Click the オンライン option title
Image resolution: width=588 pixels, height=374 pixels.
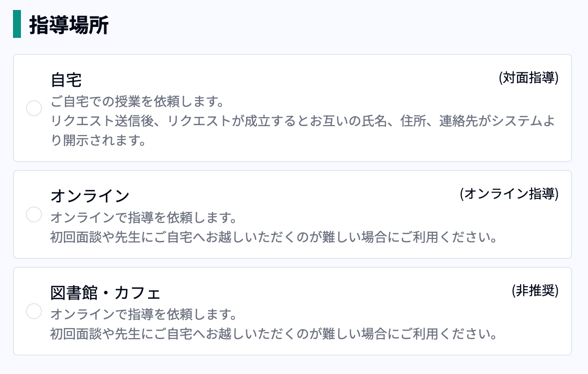(90, 195)
